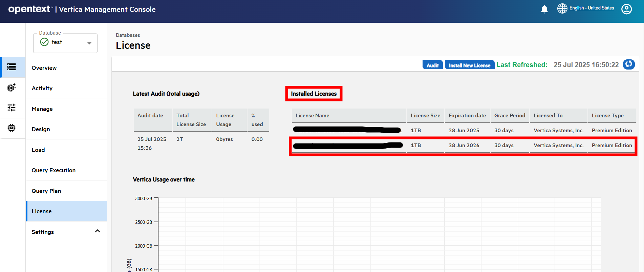This screenshot has height=272, width=644.
Task: Click the processor chip icon in sidebar
Action: pyautogui.click(x=12, y=128)
